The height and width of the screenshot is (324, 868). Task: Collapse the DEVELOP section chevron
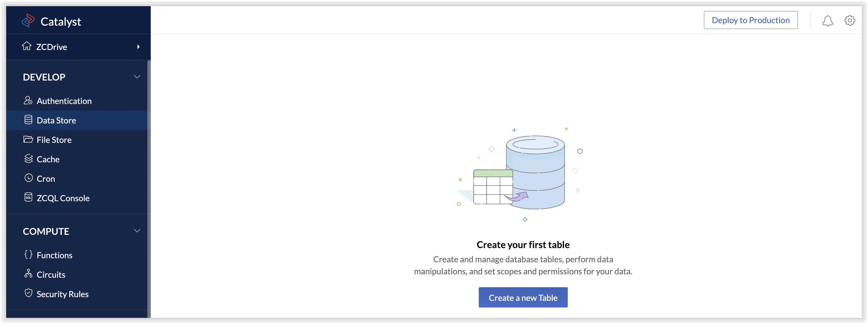click(137, 77)
